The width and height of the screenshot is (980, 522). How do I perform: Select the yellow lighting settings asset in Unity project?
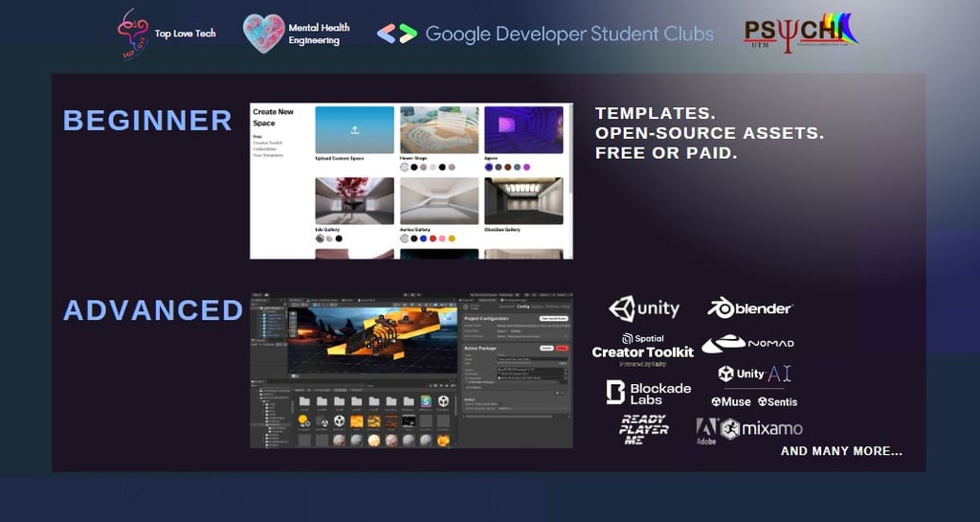tap(303, 420)
